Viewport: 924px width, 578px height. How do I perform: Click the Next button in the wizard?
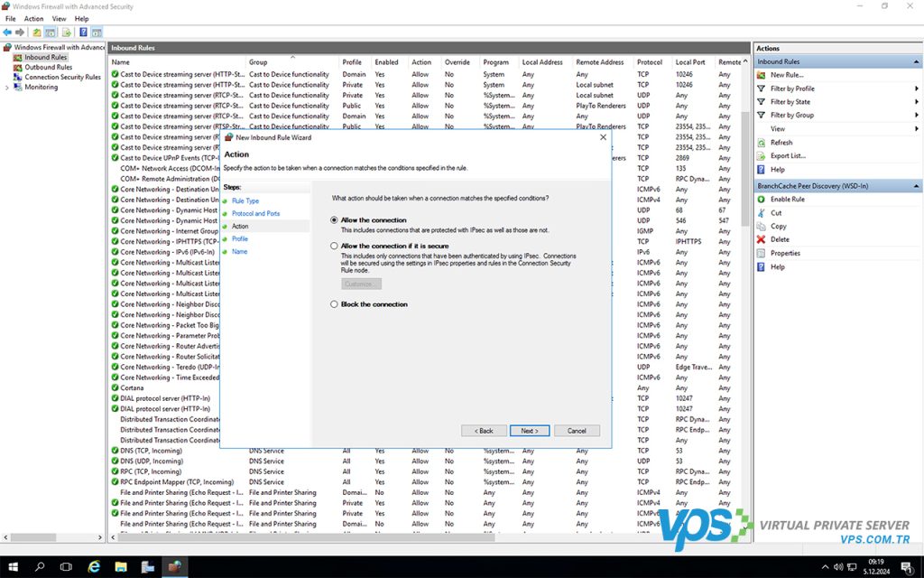pyautogui.click(x=530, y=431)
